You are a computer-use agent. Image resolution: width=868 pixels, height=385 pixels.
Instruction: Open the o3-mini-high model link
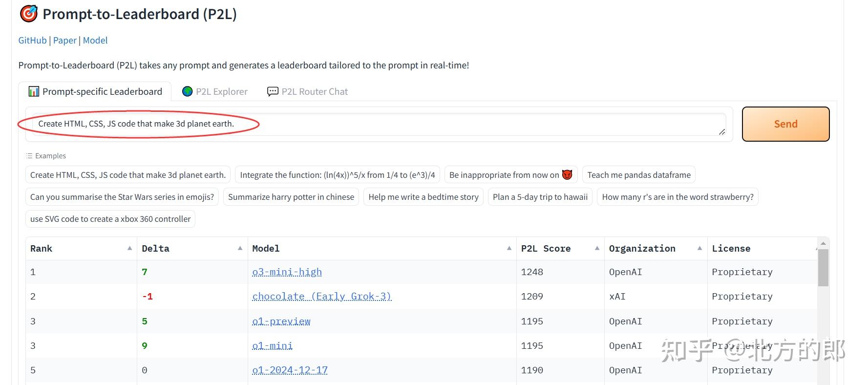(287, 272)
